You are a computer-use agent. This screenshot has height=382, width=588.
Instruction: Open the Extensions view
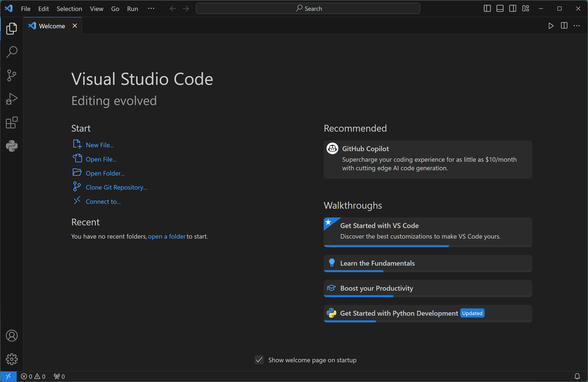point(12,122)
